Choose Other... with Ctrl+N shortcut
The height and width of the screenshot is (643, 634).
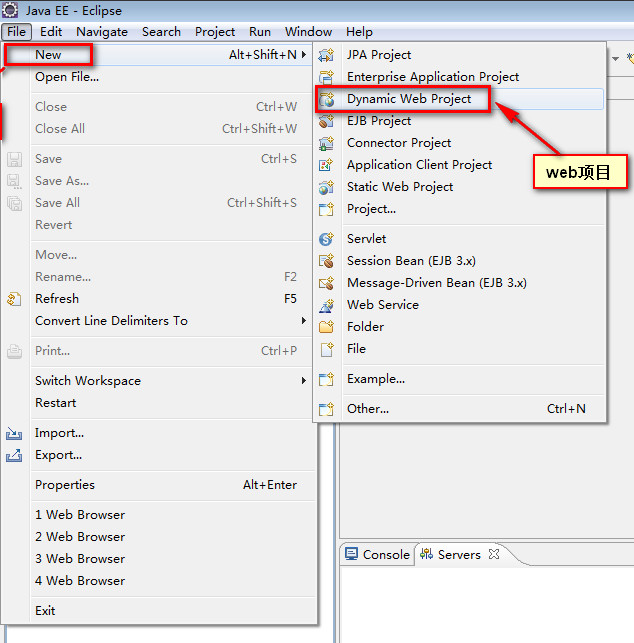coord(459,409)
